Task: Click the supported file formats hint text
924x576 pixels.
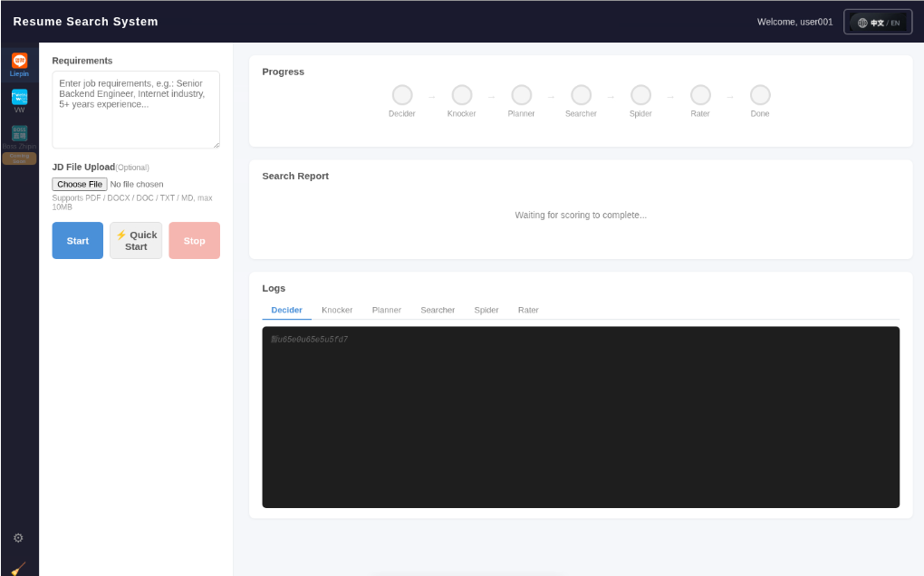Action: pos(132,202)
